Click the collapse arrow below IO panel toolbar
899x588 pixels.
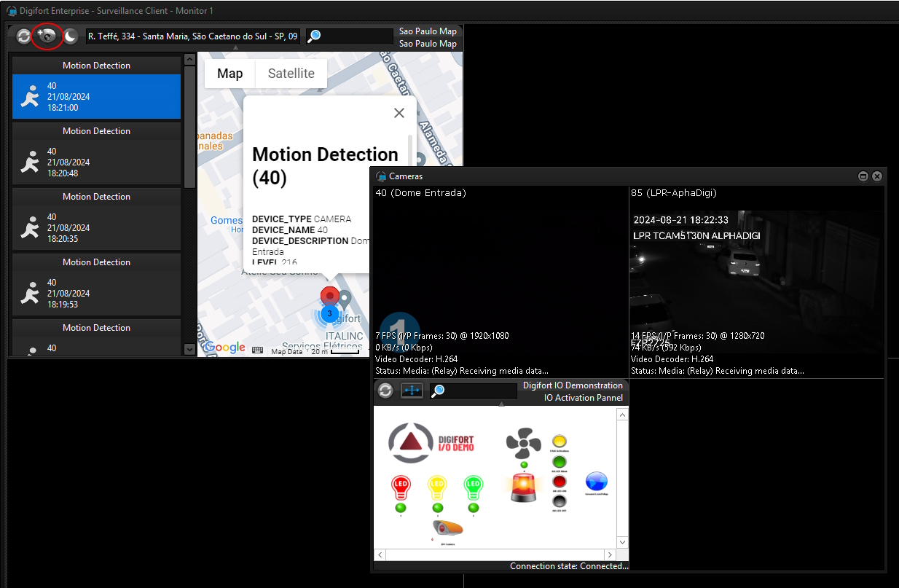pyautogui.click(x=501, y=403)
